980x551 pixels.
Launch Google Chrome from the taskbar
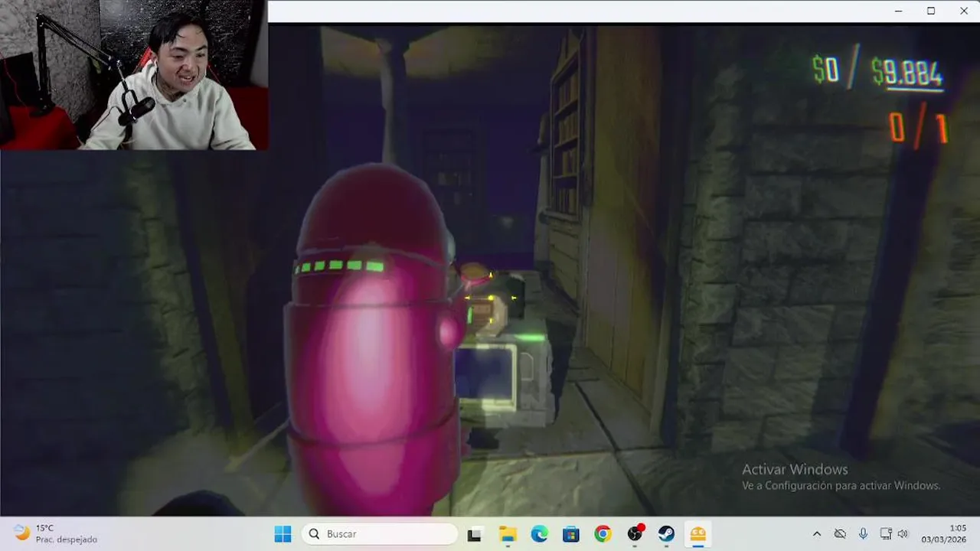click(x=603, y=534)
